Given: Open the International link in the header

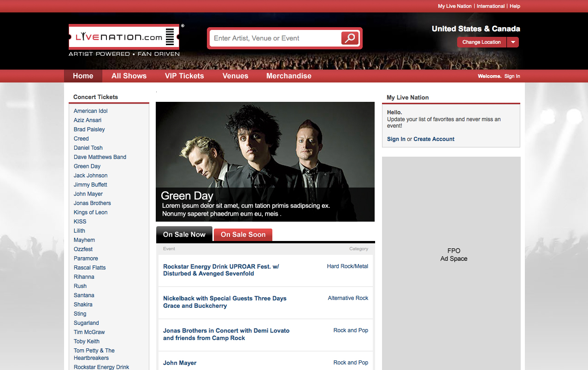Looking at the screenshot, I should click(490, 6).
